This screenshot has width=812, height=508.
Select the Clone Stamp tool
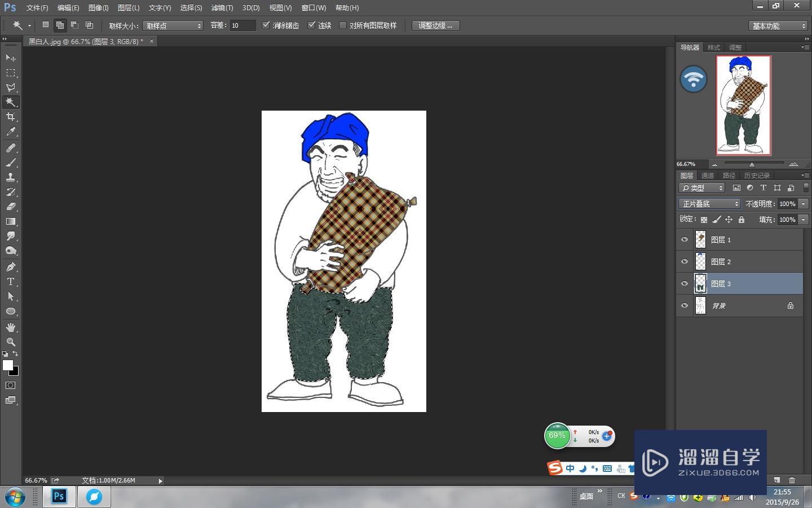coord(11,177)
